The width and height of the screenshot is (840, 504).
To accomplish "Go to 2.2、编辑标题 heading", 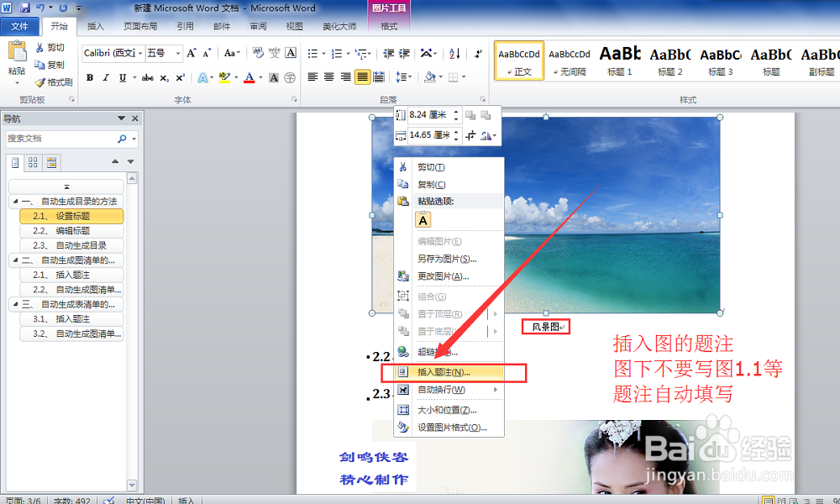I will (71, 231).
